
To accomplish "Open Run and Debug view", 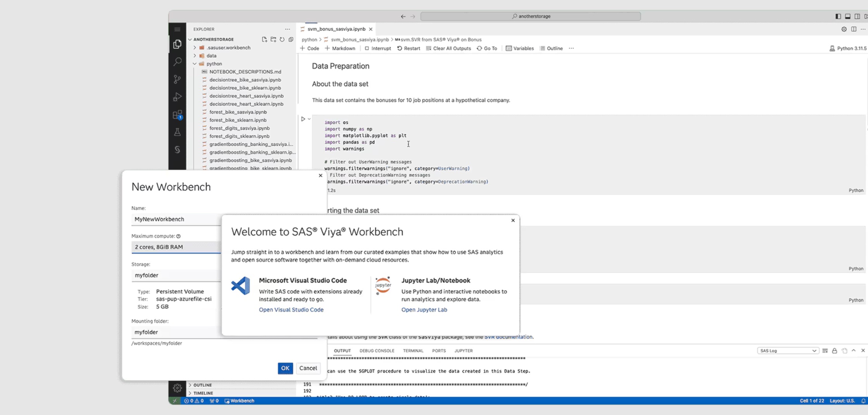I will point(177,97).
